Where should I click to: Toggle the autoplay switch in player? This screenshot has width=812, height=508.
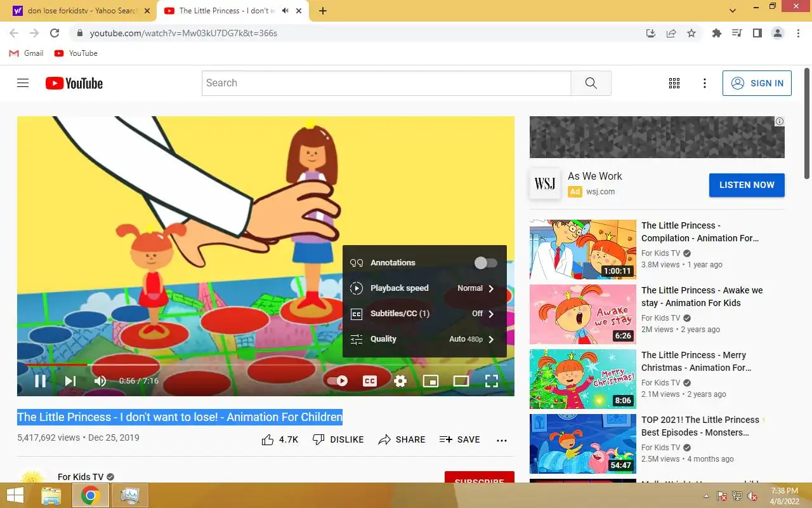coord(337,381)
